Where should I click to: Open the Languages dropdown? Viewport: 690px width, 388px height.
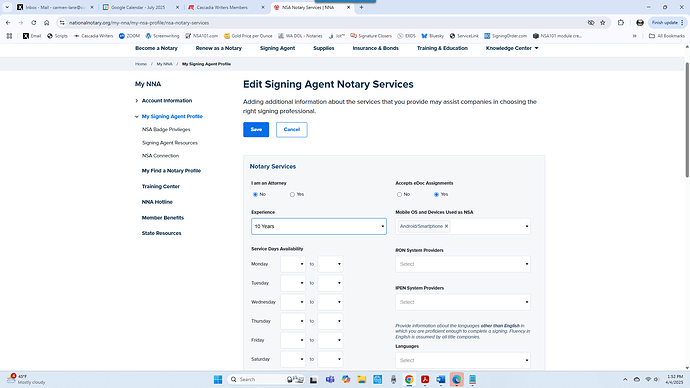coord(463,360)
